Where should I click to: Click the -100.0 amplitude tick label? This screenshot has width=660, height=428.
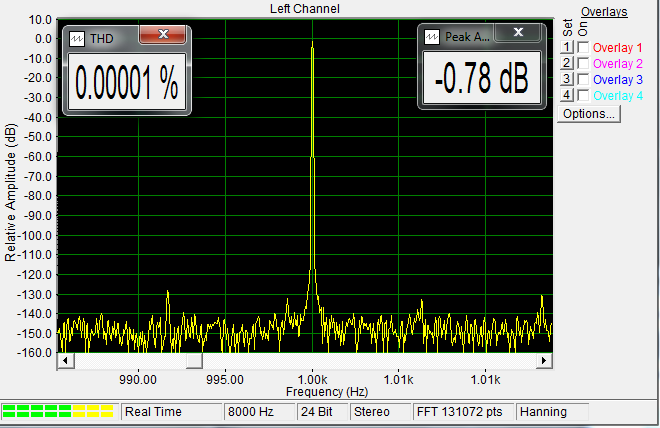[x=34, y=235]
